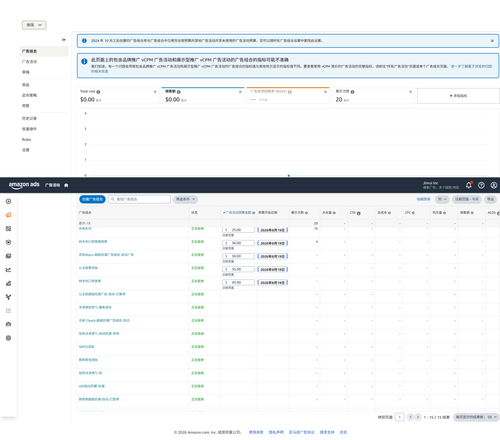Viewport: 500px width, 440px height.
Task: Click the blue data point on the chart
Action: pos(289,175)
